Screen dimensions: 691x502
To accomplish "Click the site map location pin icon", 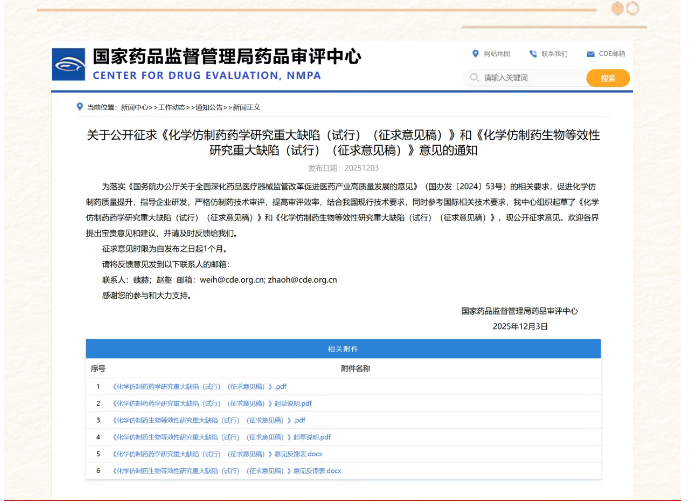I will point(475,53).
